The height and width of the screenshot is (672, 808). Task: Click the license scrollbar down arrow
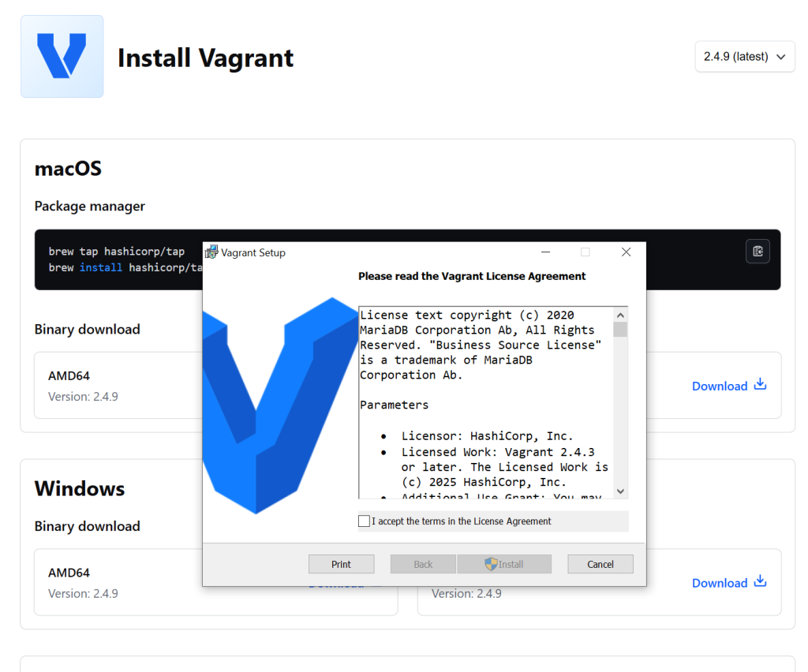coord(620,491)
